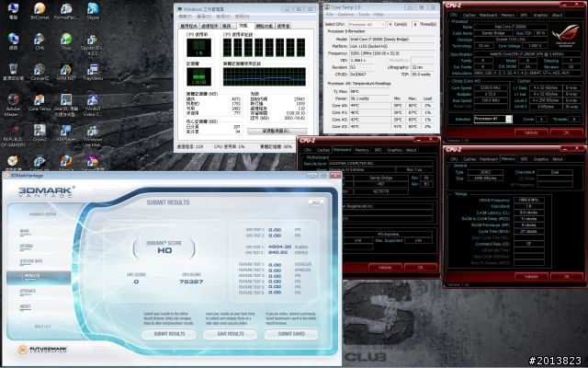Click the Help button in 3DMark Vantage
The image size is (588, 368).
tap(316, 202)
